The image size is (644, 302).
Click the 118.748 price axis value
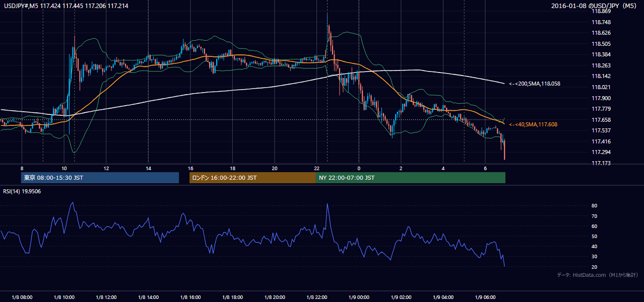point(601,22)
